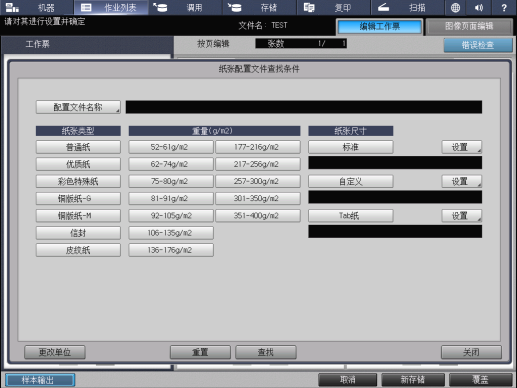Click the globe network icon

pyautogui.click(x=455, y=7)
